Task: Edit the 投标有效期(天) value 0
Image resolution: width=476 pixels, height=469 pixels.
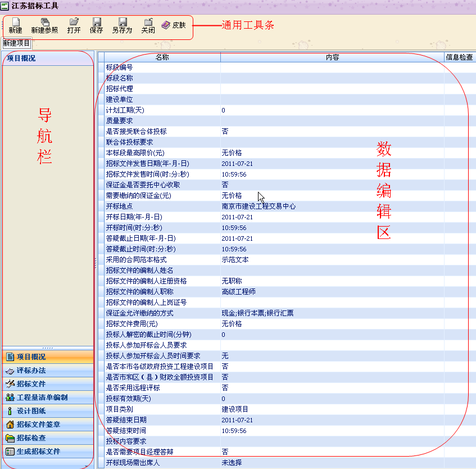Action: pos(332,399)
